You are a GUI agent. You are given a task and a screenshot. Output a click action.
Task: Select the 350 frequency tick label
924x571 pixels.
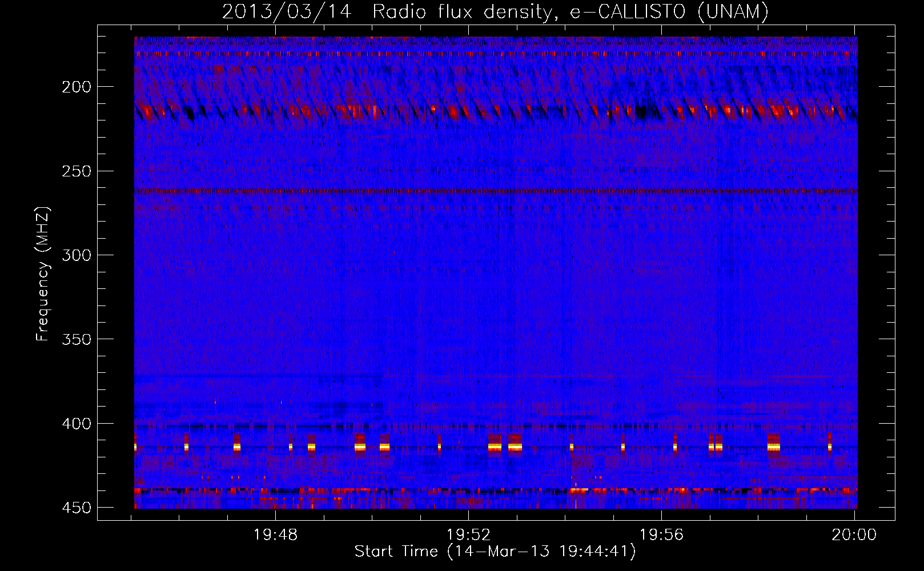(x=76, y=339)
